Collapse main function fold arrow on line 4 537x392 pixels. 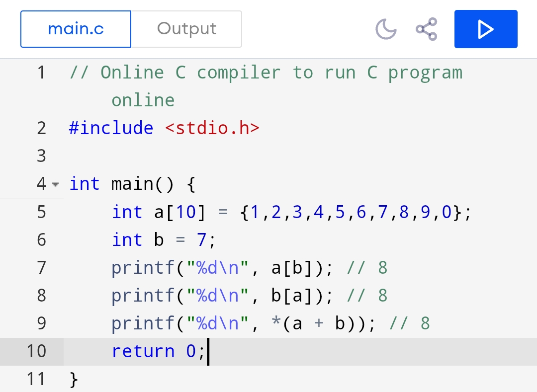click(55, 184)
